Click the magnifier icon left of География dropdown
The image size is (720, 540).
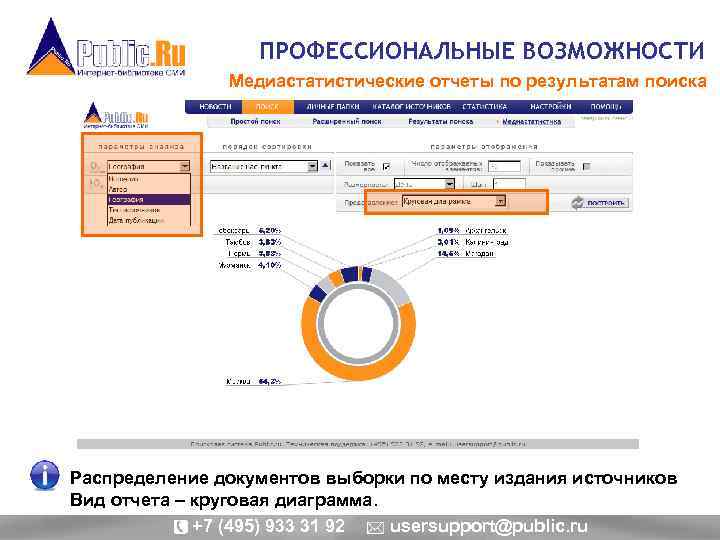(x=96, y=166)
